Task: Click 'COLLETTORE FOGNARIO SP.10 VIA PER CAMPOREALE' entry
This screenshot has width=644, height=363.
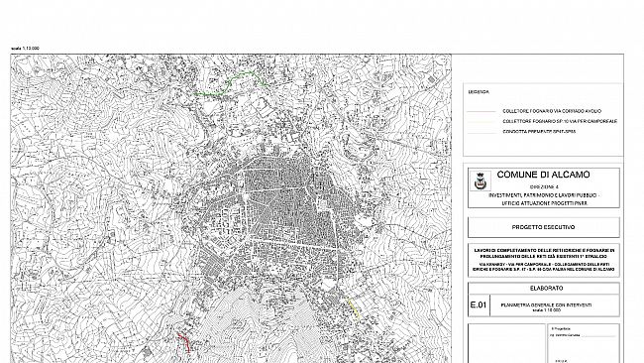Action: tap(560, 121)
